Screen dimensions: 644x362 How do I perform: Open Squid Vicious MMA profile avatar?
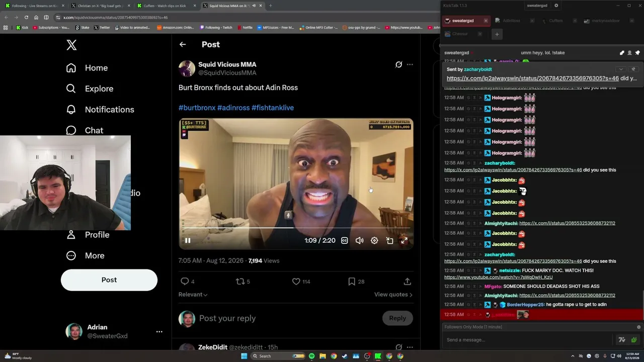click(x=187, y=68)
